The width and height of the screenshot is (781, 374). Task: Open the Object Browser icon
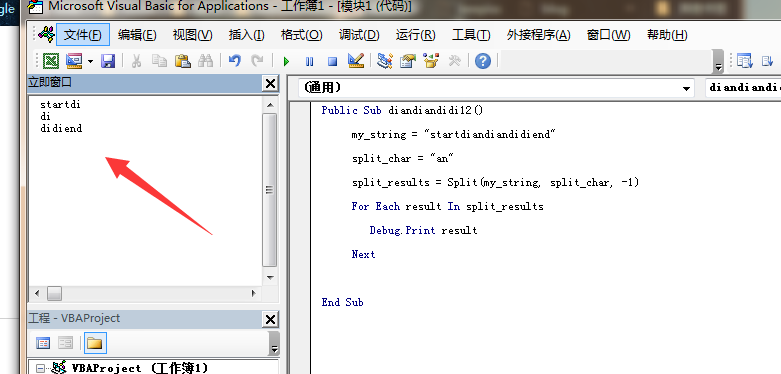click(431, 61)
